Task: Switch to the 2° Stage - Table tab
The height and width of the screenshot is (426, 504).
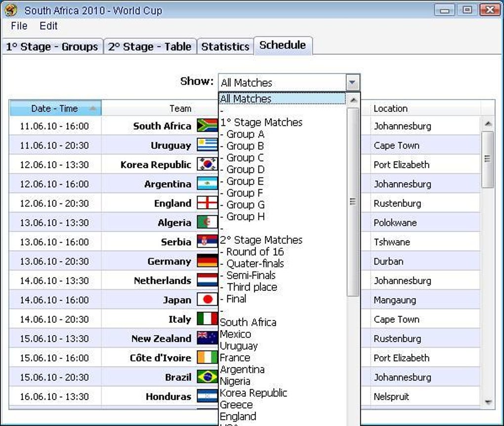Action: 150,46
